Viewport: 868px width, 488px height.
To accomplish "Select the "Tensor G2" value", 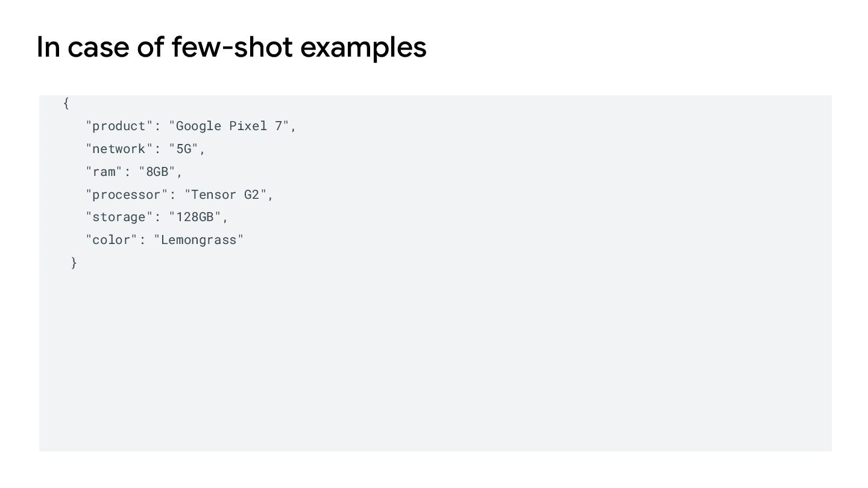I will click(x=225, y=195).
